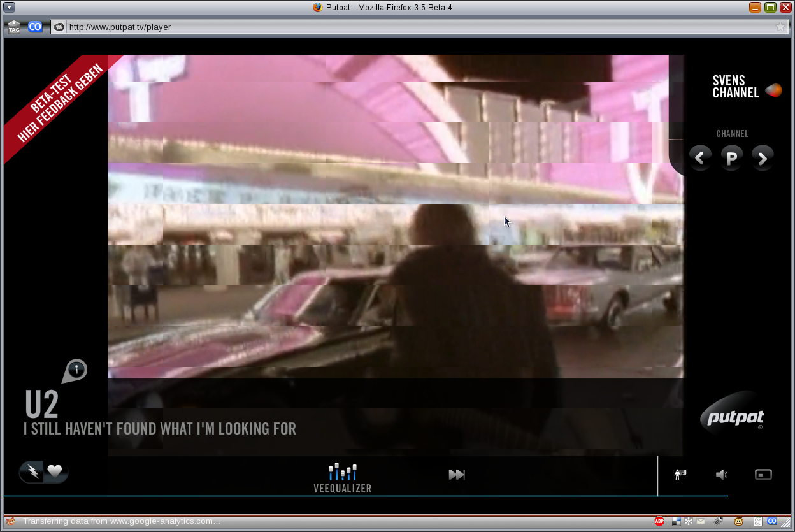795x532 pixels.
Task: Click the Greasemonkey monkey status icon
Action: click(x=739, y=521)
